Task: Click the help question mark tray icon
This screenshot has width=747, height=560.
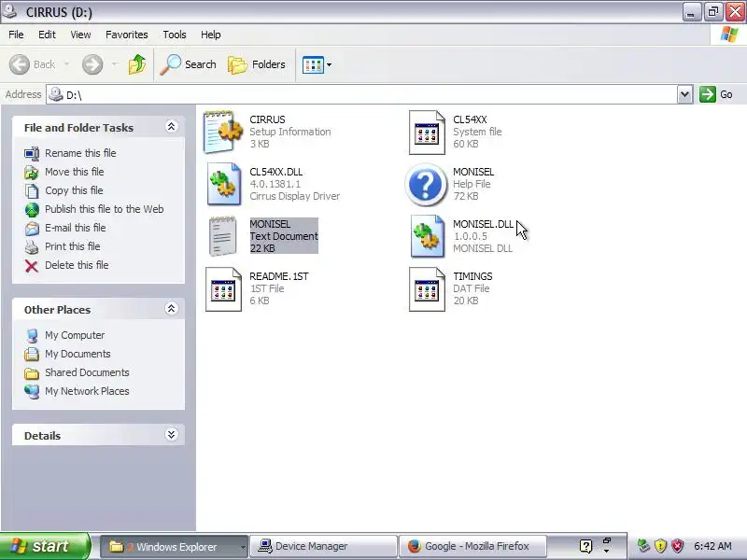Action: click(586, 546)
